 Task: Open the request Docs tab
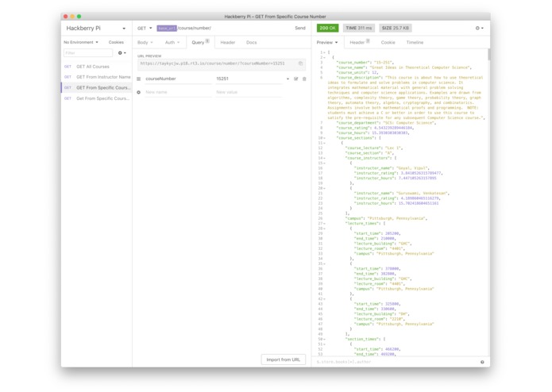[251, 42]
